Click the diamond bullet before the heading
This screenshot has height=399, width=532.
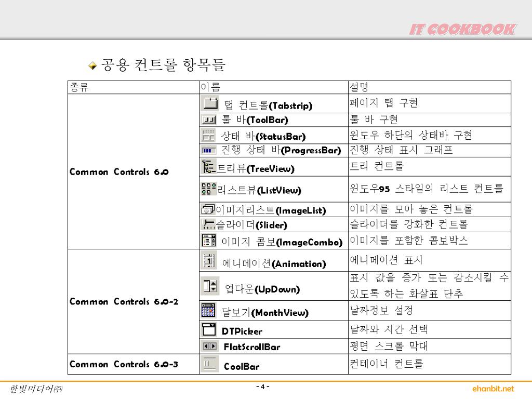click(92, 65)
